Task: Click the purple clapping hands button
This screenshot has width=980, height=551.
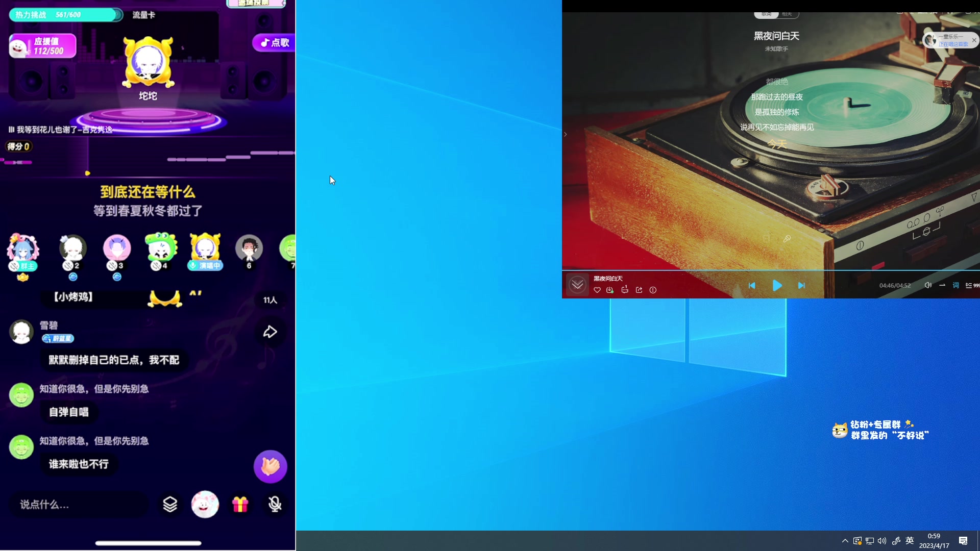Action: (x=270, y=466)
